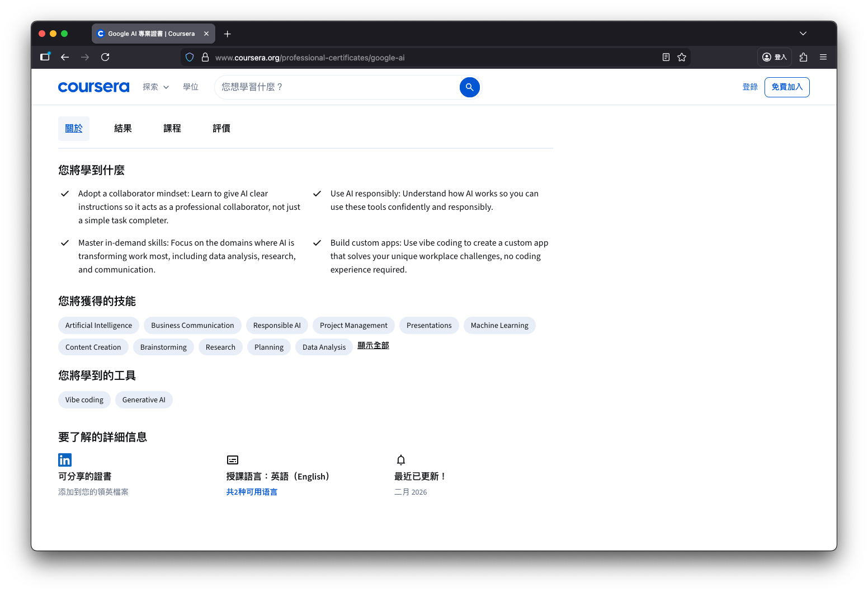Image resolution: width=868 pixels, height=592 pixels.
Task: Expand the 探索 dropdown menu
Action: pyautogui.click(x=155, y=87)
